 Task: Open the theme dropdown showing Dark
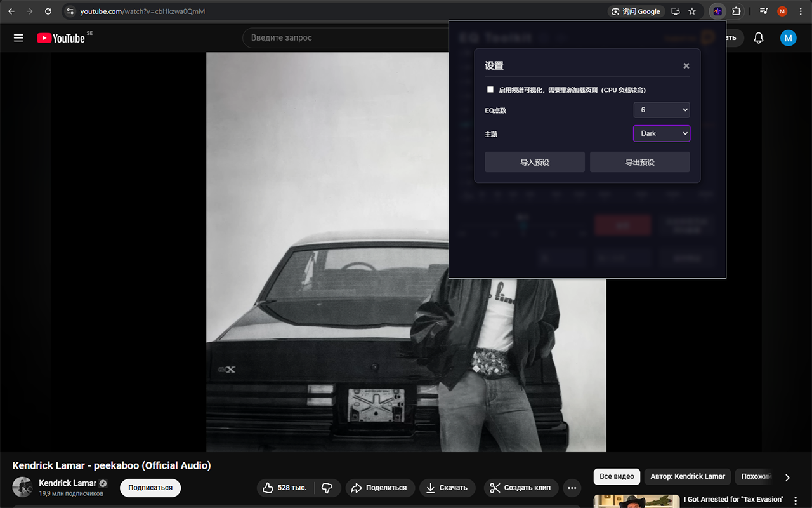[x=662, y=133]
